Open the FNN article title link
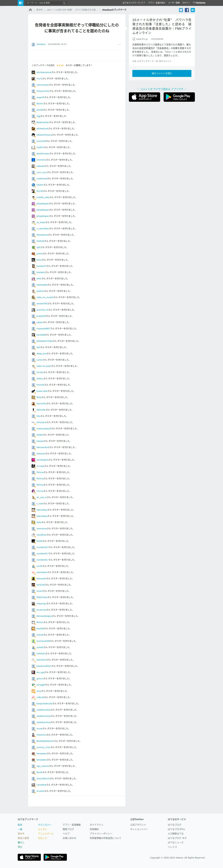Viewport: 223px width, 868px height. [162, 26]
